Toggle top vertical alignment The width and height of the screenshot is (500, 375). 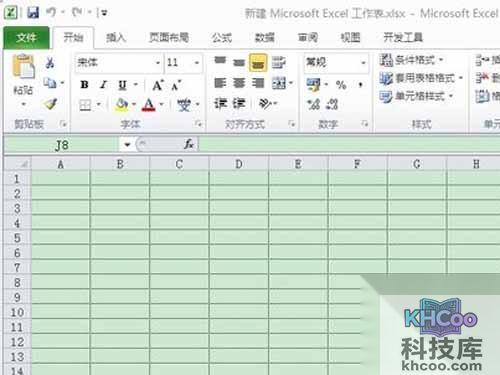click(220, 62)
